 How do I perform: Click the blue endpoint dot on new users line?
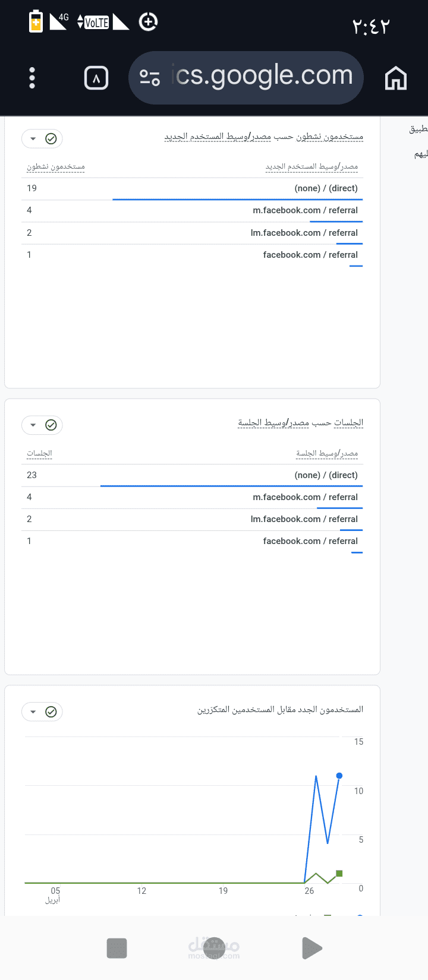click(339, 776)
